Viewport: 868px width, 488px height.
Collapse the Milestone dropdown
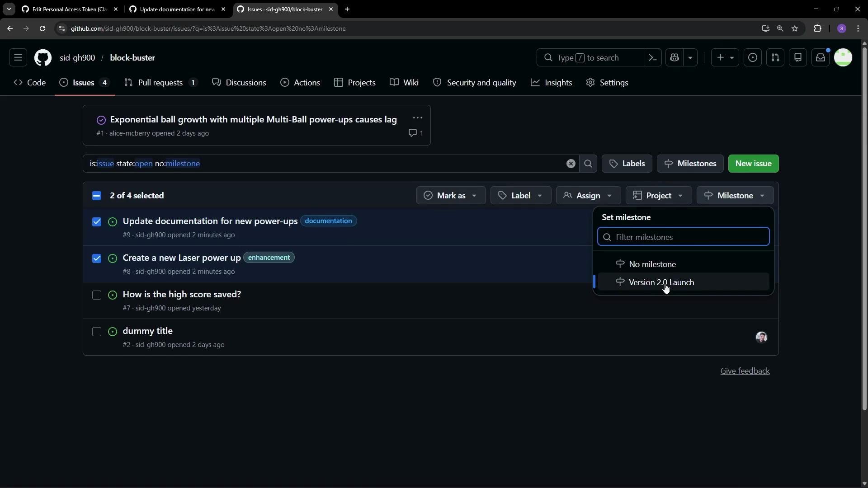pos(735,196)
